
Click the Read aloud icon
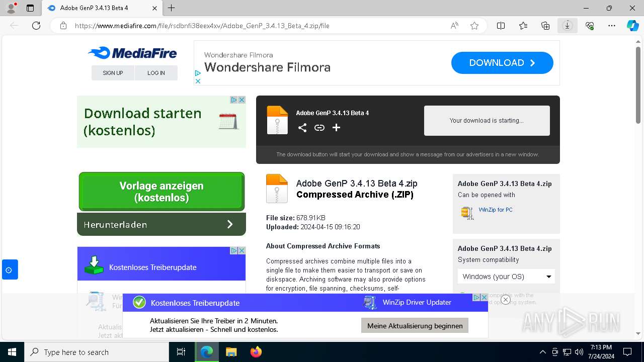tap(454, 26)
